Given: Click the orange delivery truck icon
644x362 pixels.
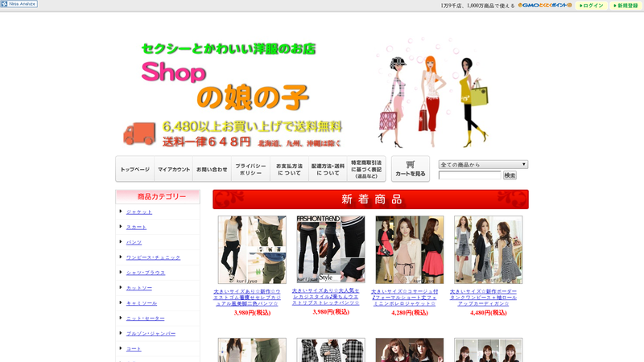Looking at the screenshot, I should tap(139, 134).
